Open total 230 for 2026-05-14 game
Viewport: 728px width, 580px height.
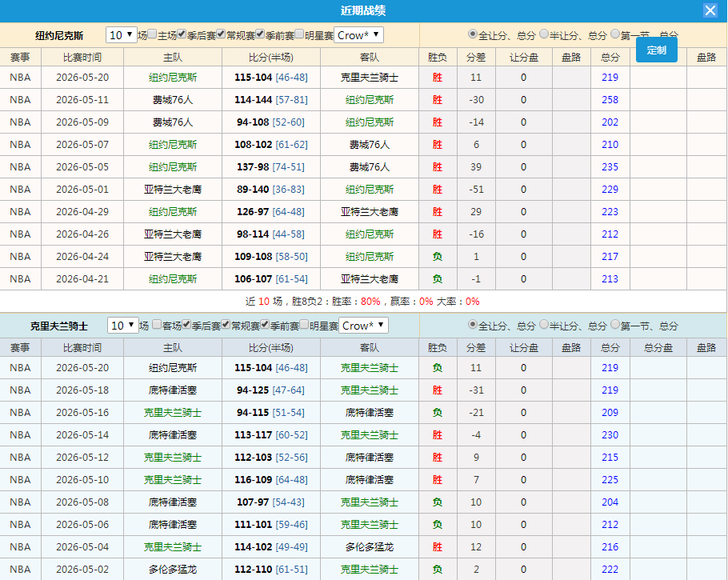click(x=610, y=435)
